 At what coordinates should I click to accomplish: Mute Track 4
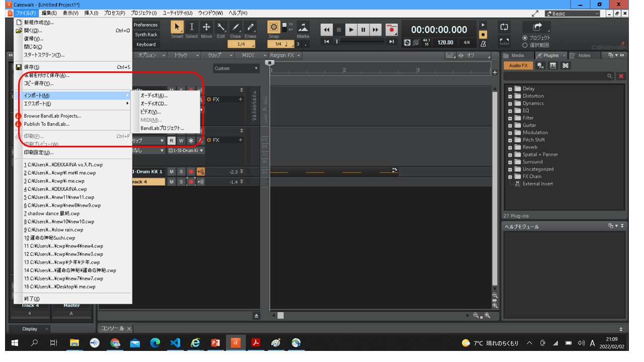click(x=171, y=182)
